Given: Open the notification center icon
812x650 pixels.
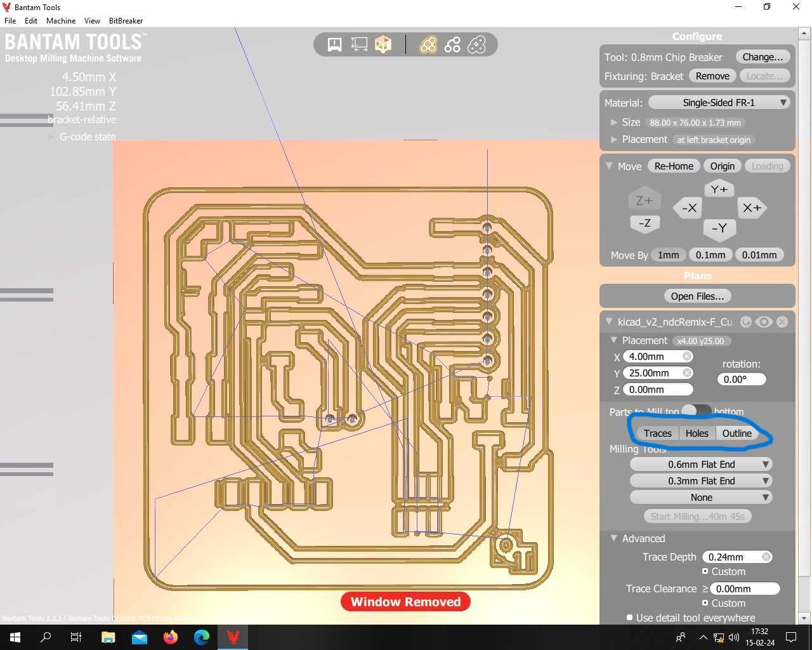Looking at the screenshot, I should click(791, 637).
